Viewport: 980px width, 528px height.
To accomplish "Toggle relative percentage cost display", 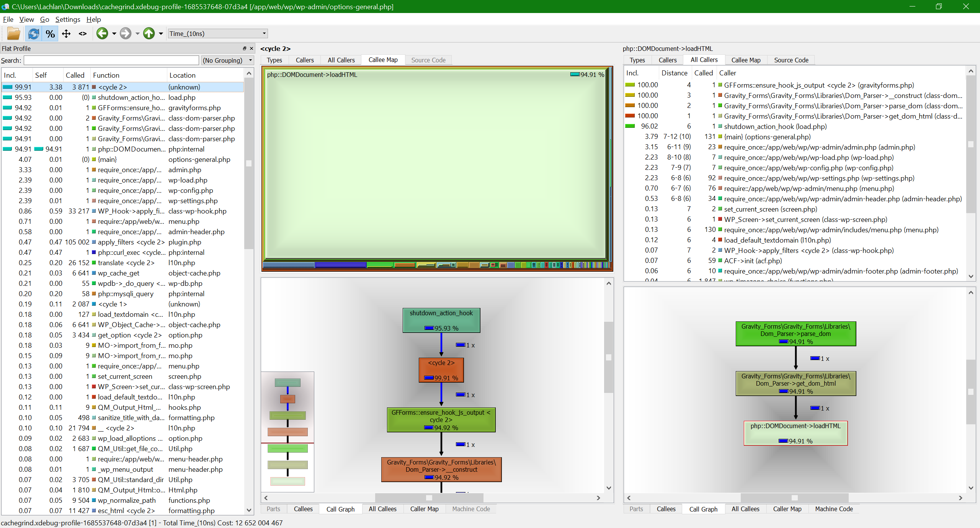I will [50, 34].
